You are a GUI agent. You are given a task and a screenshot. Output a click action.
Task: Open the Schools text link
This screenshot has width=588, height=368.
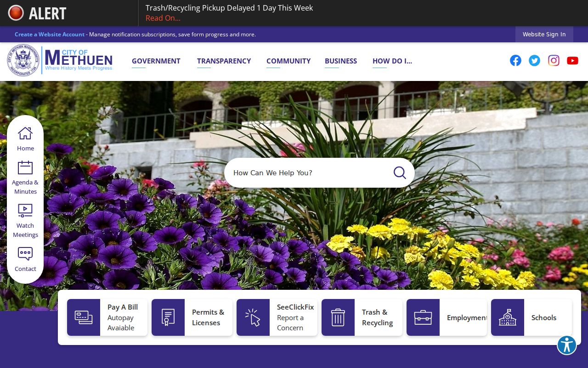click(544, 317)
